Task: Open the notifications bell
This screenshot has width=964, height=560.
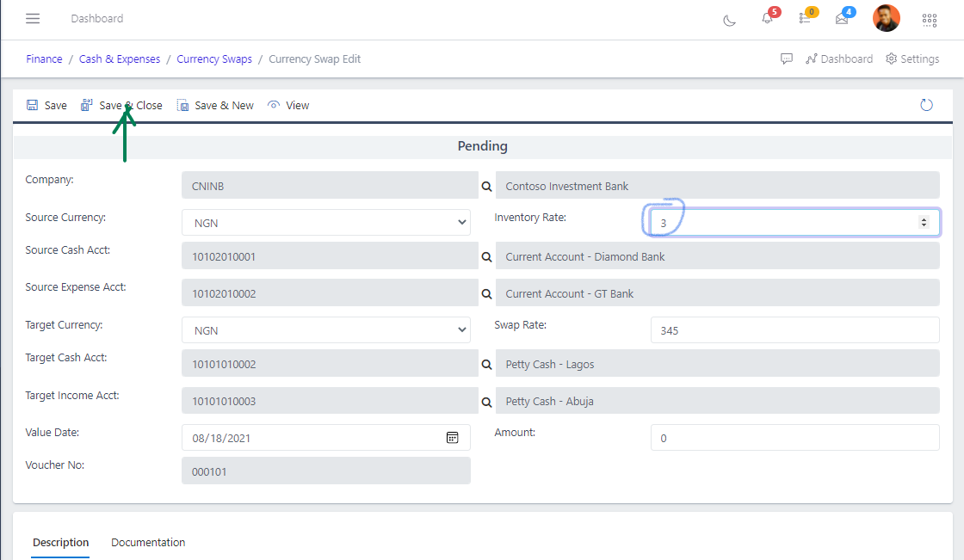Action: pos(767,19)
